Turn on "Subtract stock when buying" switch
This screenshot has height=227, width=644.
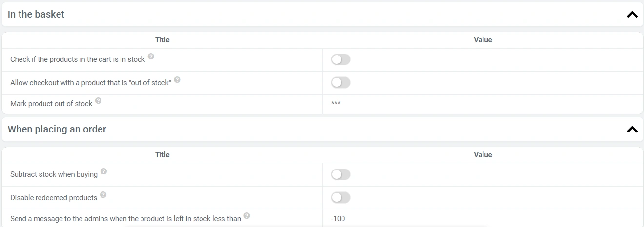[341, 174]
